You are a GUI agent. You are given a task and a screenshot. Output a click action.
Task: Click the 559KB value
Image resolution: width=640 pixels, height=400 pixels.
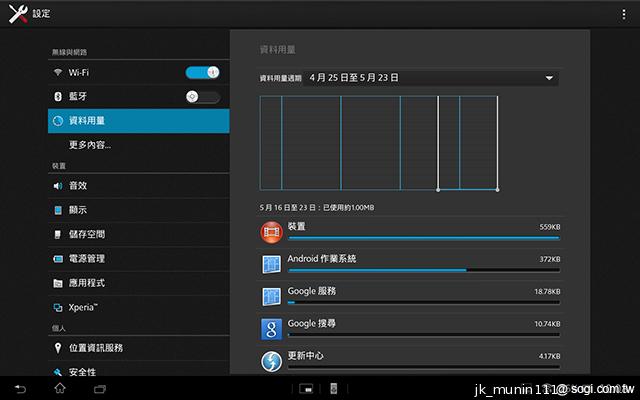pos(550,227)
